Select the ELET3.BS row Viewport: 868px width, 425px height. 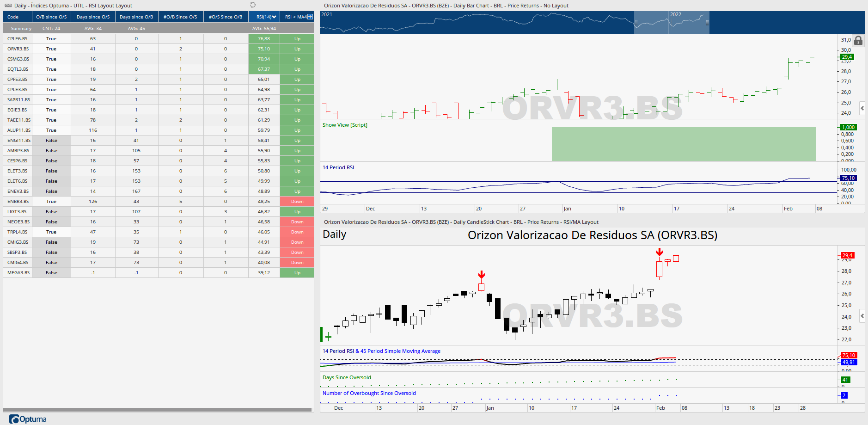[159, 171]
